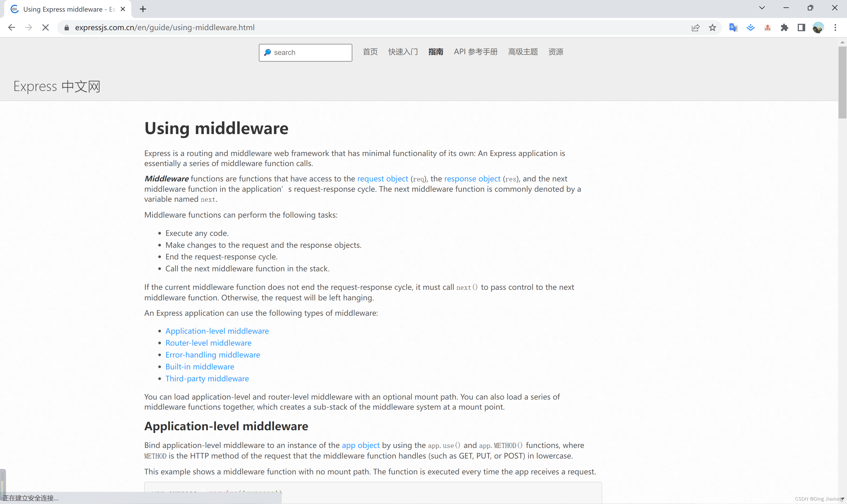Share this page via share icon

click(695, 28)
